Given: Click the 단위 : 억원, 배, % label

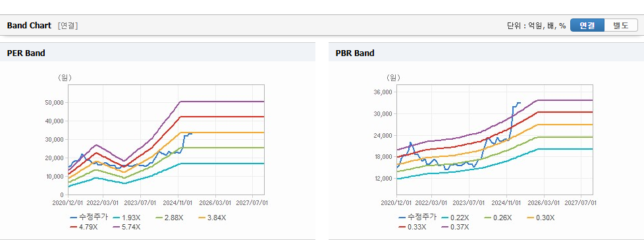Looking at the screenshot, I should pos(537,26).
